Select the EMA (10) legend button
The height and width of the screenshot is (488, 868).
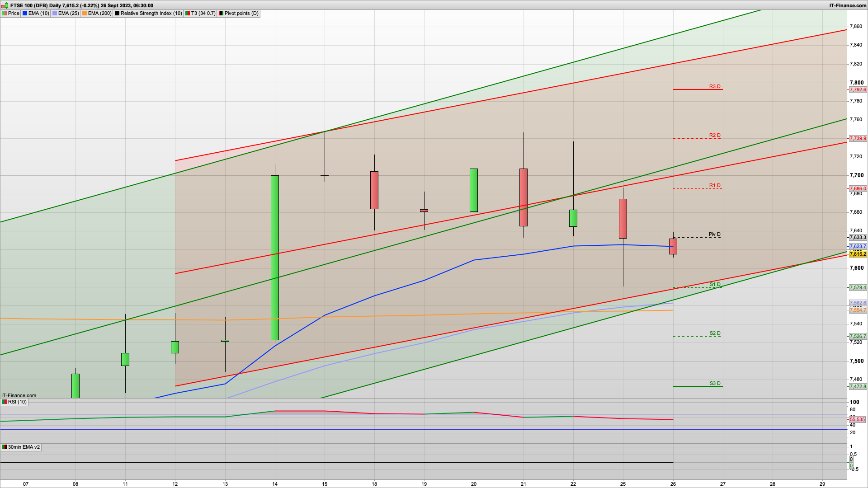(36, 13)
